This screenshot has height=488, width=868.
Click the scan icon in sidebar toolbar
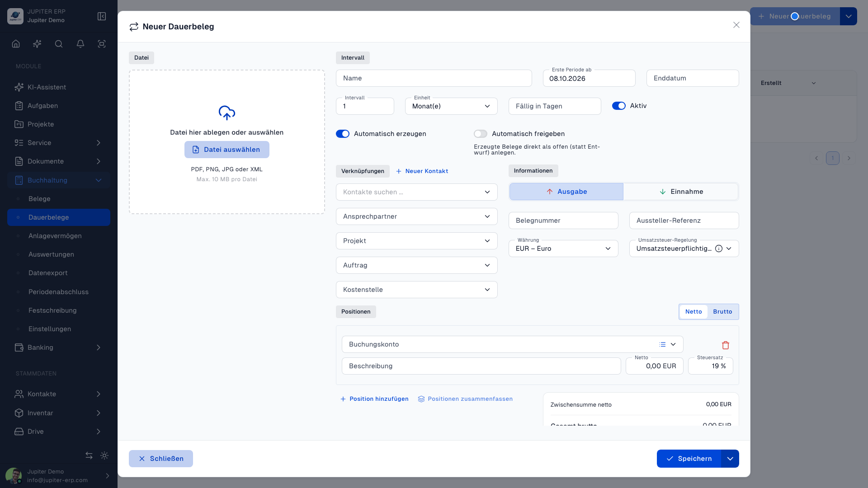(102, 44)
